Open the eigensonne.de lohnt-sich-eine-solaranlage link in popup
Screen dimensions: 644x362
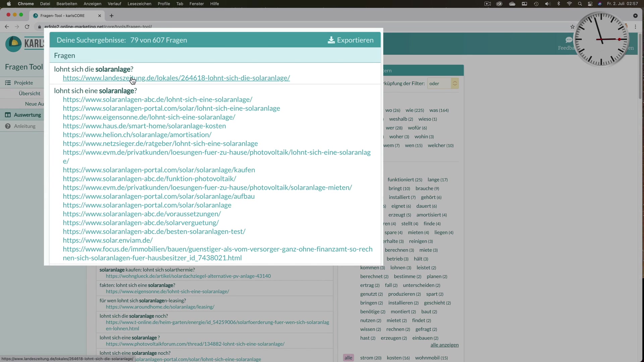pos(149,117)
